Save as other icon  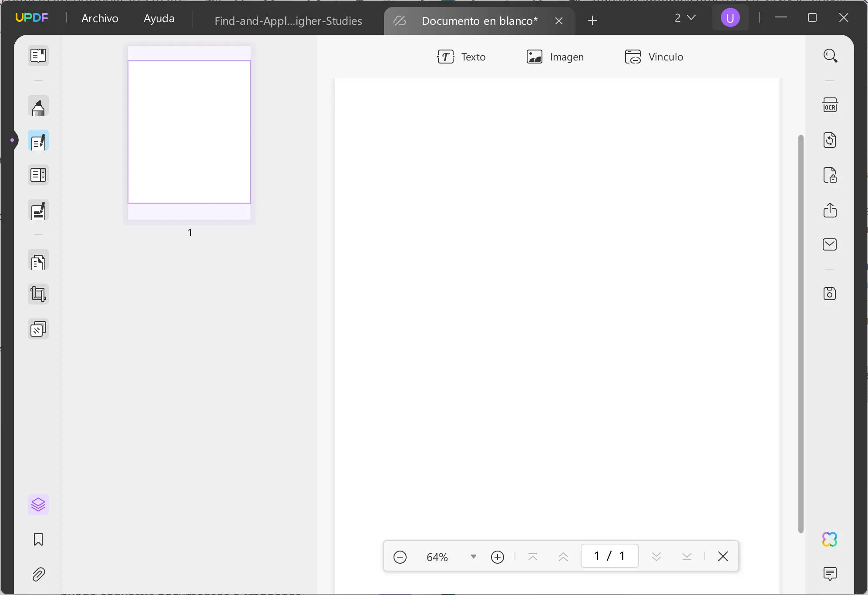click(830, 294)
